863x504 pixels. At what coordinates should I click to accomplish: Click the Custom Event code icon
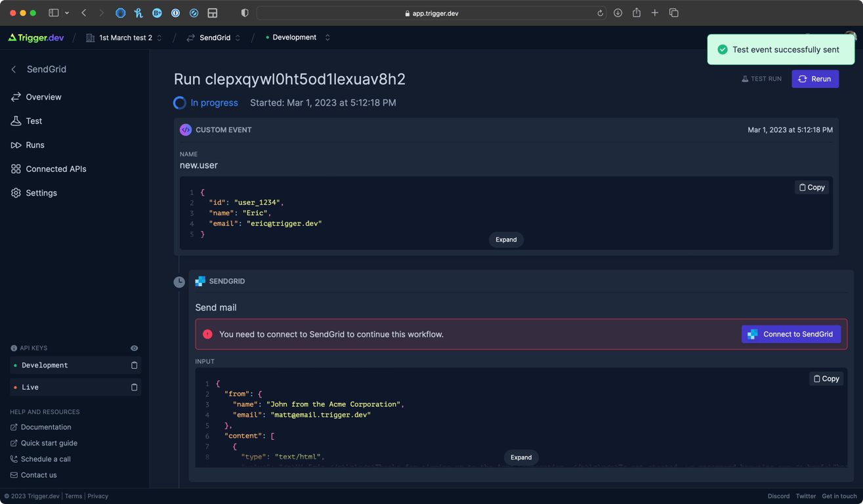pyautogui.click(x=186, y=130)
